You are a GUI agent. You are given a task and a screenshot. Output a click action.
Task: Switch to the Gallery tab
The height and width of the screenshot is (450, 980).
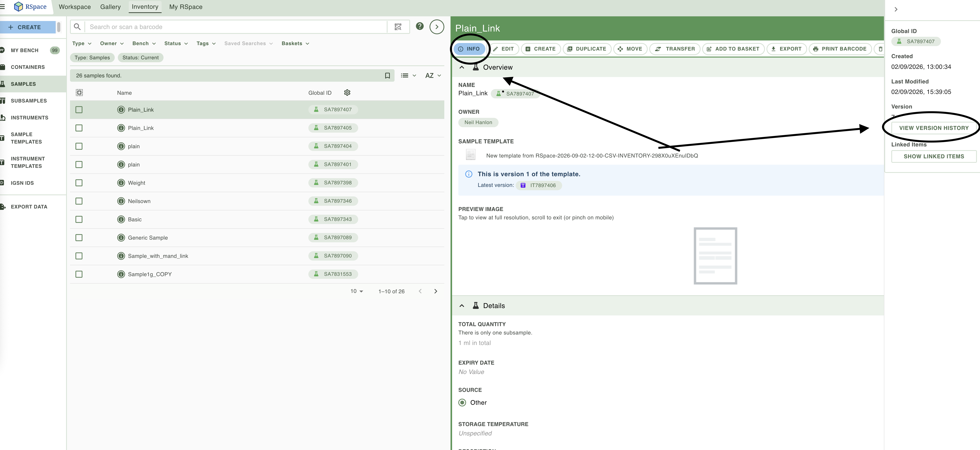pos(110,7)
